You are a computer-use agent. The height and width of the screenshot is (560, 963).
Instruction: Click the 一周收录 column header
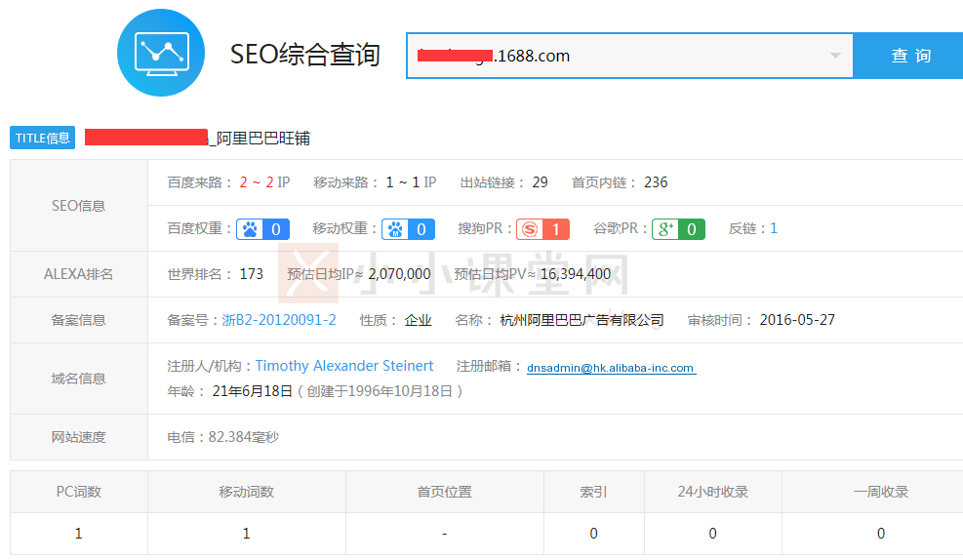coord(881,492)
